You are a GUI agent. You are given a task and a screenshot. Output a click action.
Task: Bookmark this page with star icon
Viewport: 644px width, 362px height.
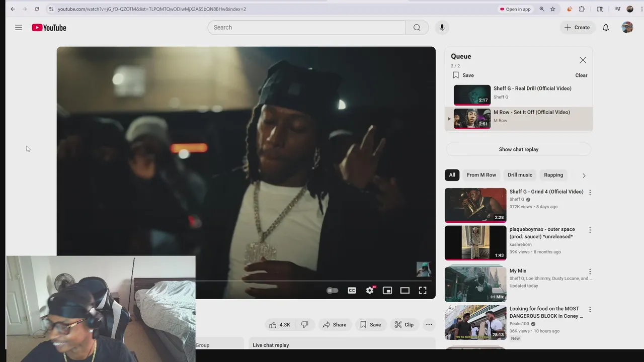tap(553, 9)
